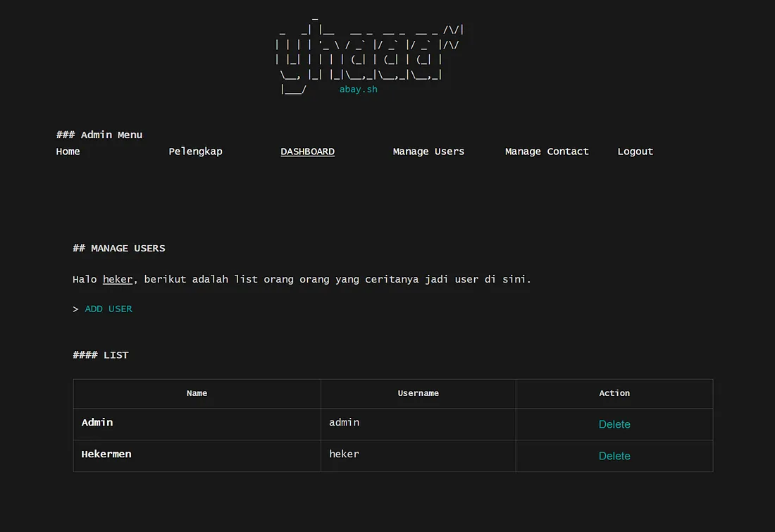Click the Action column header
Image resolution: width=775 pixels, height=532 pixels.
[614, 393]
